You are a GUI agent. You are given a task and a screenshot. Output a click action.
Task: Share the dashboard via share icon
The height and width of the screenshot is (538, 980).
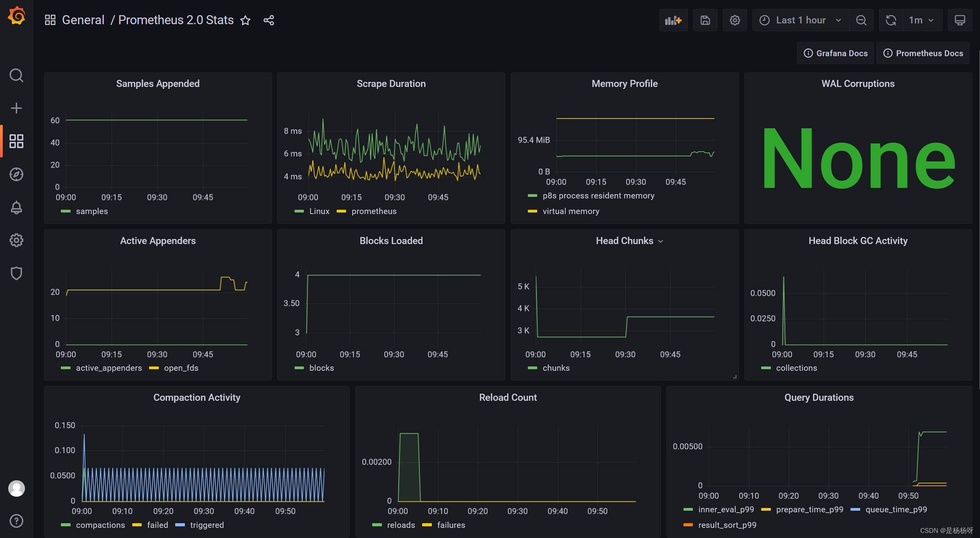tap(269, 20)
